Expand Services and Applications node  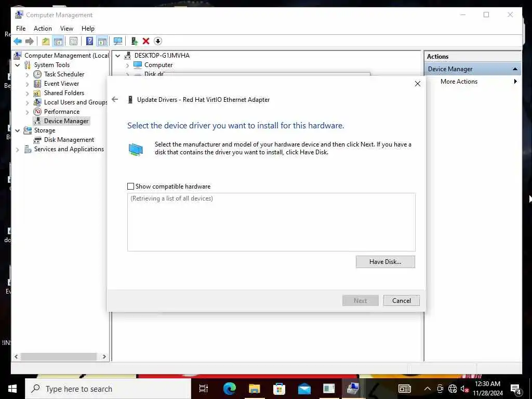18,149
